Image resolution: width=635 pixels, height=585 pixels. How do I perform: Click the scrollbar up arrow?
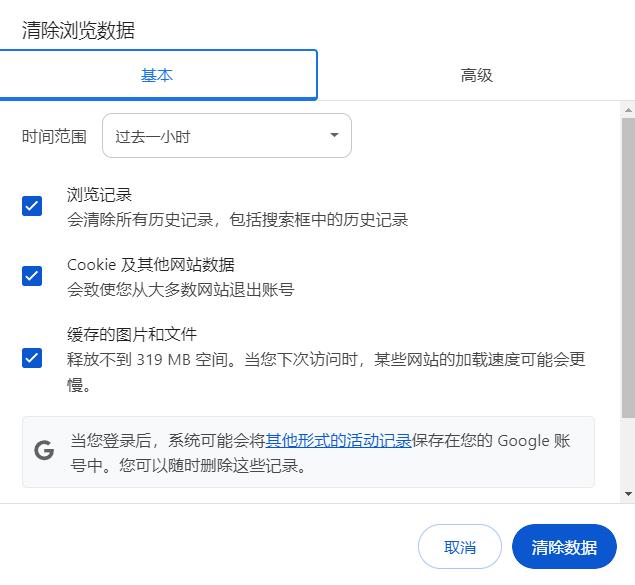628,109
